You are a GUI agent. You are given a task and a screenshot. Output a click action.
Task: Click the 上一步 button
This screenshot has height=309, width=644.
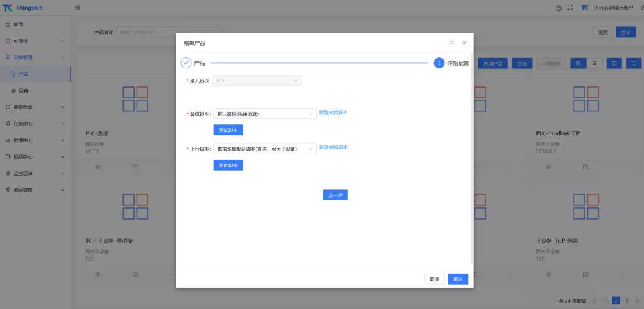335,195
